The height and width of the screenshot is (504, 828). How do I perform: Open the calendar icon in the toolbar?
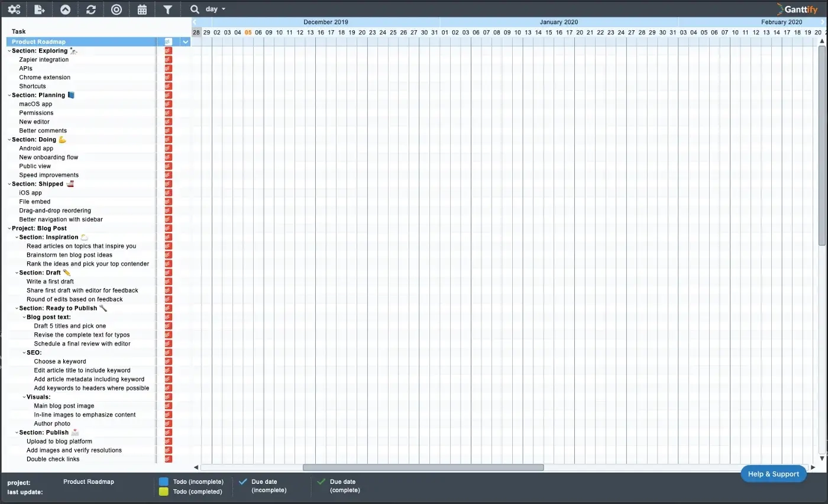point(142,9)
